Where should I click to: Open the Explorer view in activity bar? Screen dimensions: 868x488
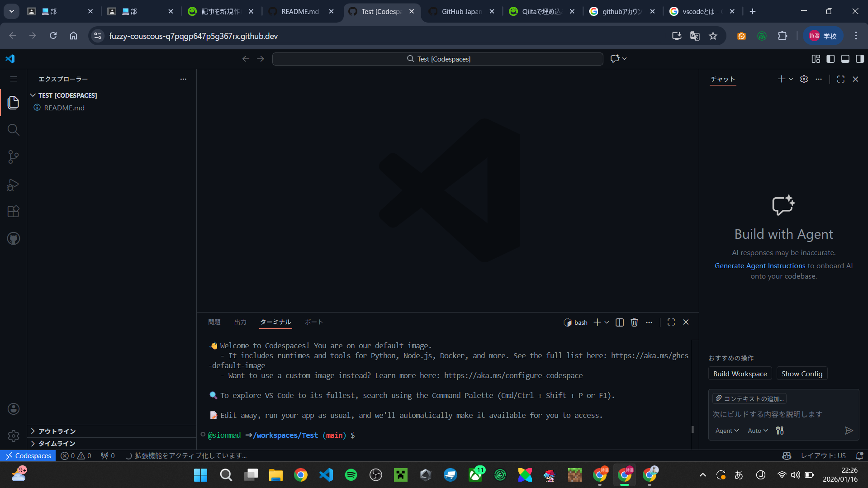point(13,103)
